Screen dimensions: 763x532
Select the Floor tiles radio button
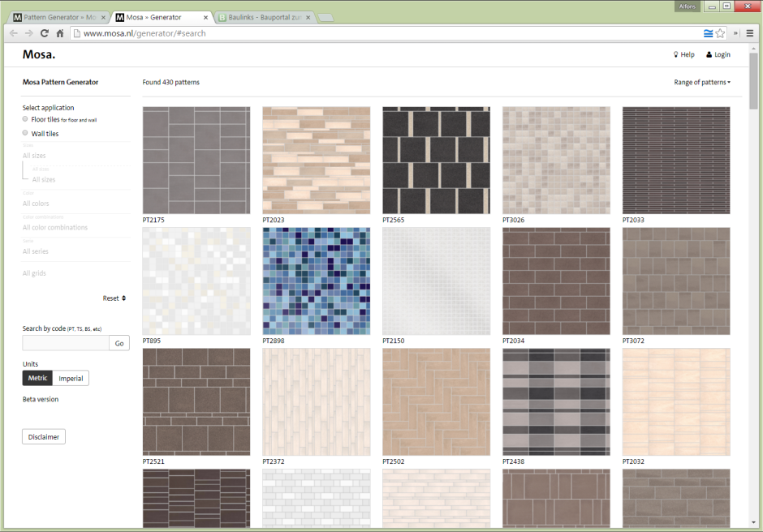point(25,119)
